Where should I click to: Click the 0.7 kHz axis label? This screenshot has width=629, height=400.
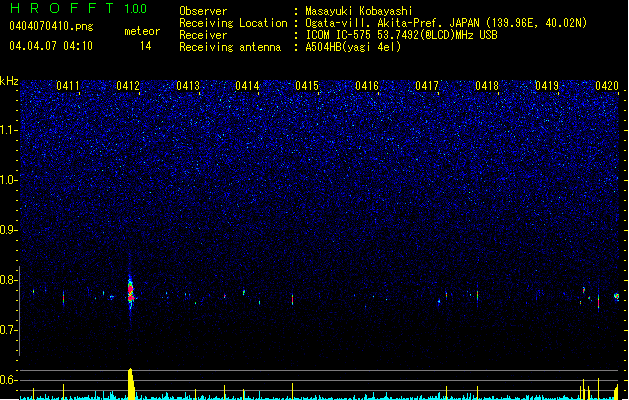(x=9, y=330)
